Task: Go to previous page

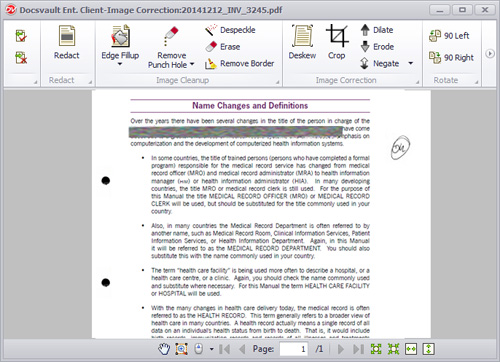Action: coord(242,349)
